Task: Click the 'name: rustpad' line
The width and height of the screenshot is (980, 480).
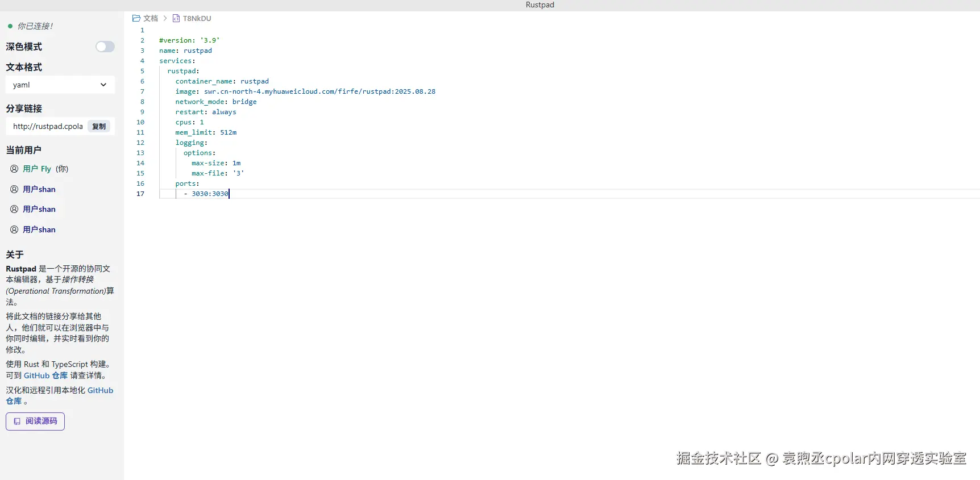Action: coord(185,51)
